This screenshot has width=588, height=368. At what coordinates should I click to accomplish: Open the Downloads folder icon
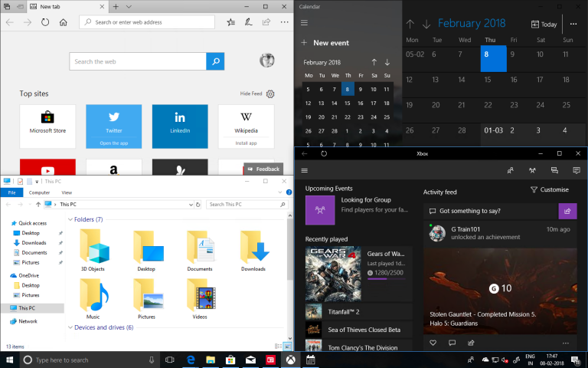(254, 246)
